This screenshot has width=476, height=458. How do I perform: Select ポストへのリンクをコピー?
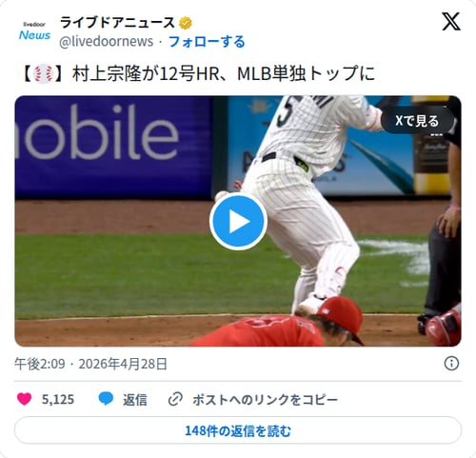pos(265,399)
